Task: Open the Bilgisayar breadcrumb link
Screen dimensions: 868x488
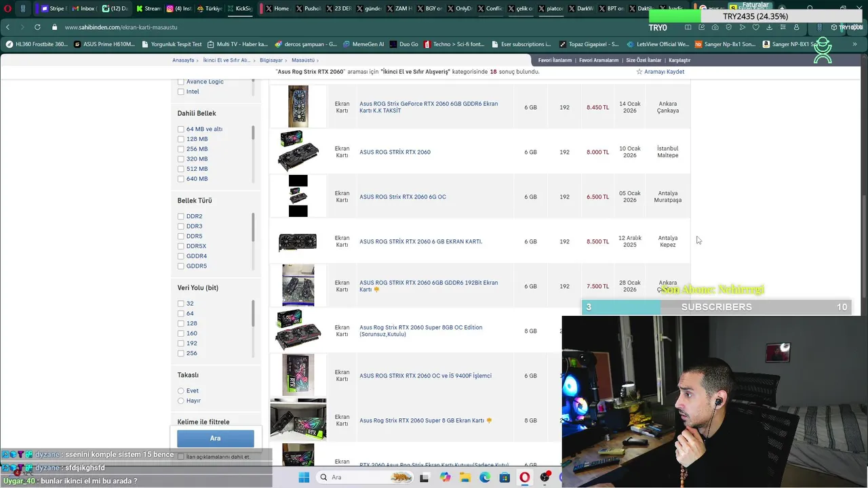Action: 271,60
